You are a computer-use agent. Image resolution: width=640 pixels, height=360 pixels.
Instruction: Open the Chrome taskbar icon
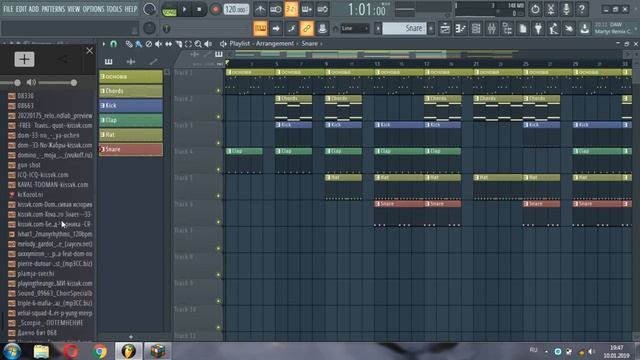pos(99,351)
